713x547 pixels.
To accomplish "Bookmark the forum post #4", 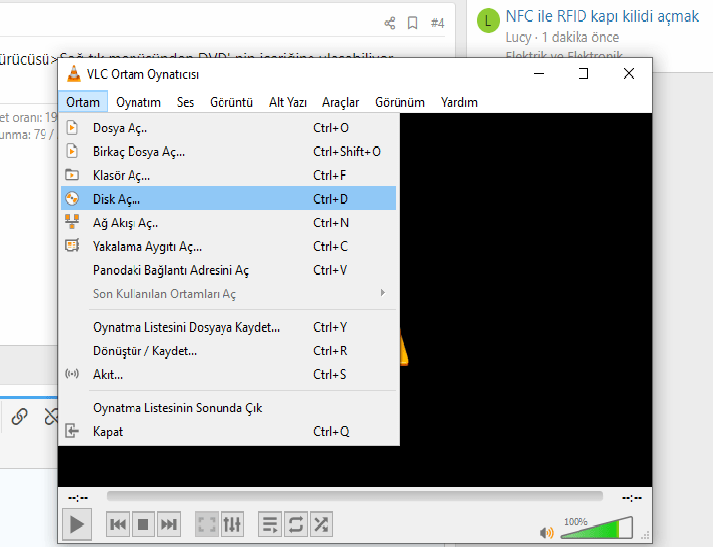I will click(412, 23).
